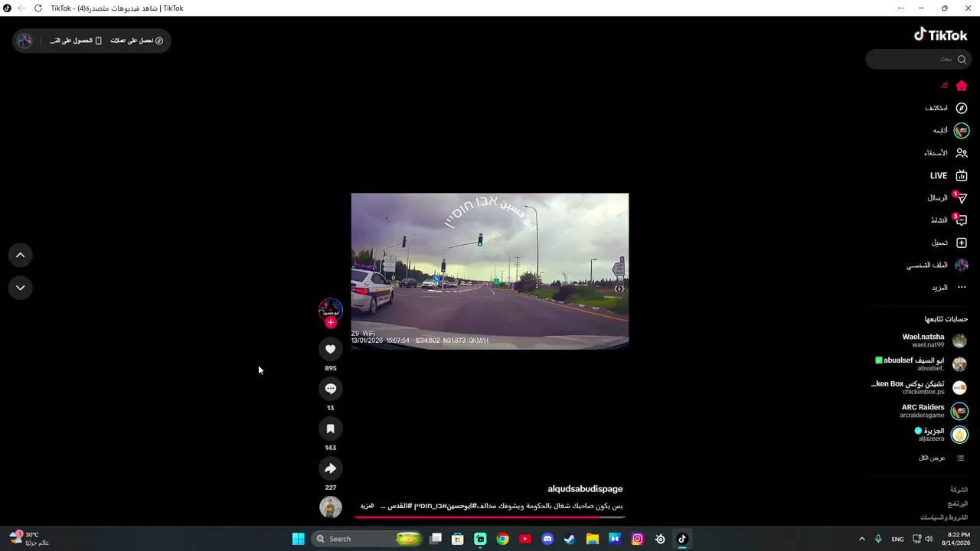Image resolution: width=980 pixels, height=551 pixels.
Task: Open Task View on the taskbar
Action: 436,539
